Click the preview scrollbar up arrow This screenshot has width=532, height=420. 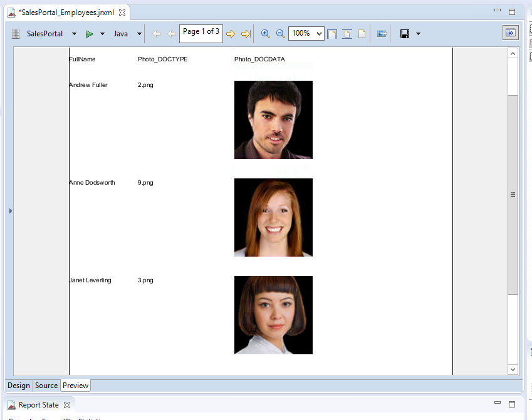[x=513, y=54]
